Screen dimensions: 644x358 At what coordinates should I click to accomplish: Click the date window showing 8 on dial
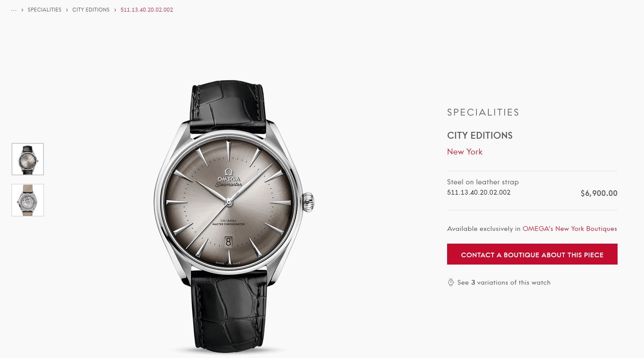tap(228, 242)
